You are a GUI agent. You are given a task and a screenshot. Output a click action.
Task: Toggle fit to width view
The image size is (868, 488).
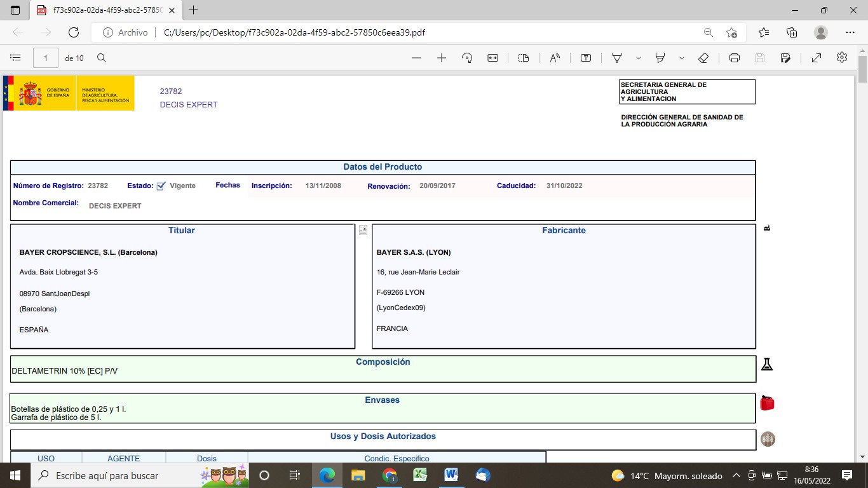[x=492, y=58]
